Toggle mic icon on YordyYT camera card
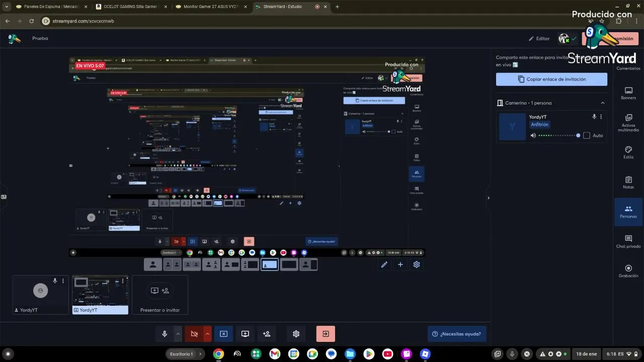 pos(55,281)
